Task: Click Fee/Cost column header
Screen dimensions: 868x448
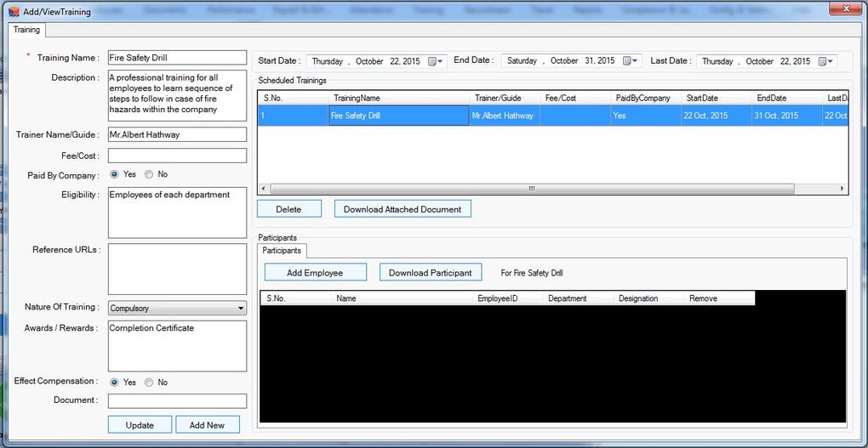Action: click(x=576, y=98)
